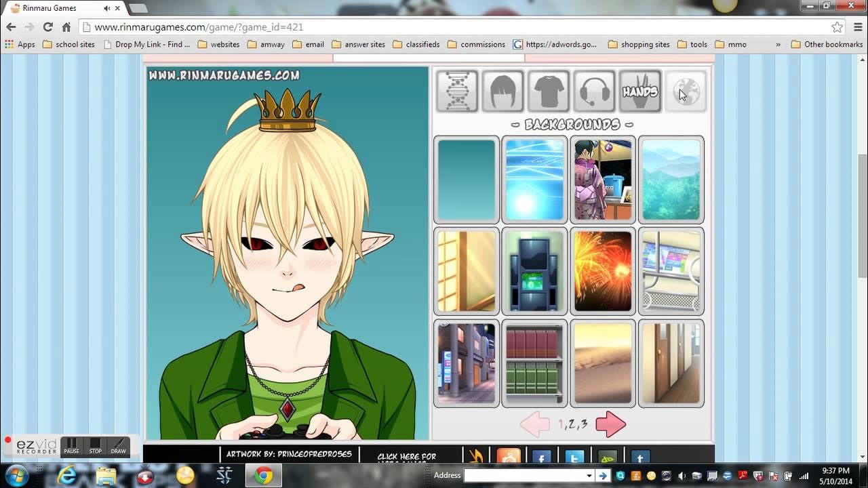The image size is (868, 488).
Task: Open the websites bookmark folder
Action: click(218, 44)
